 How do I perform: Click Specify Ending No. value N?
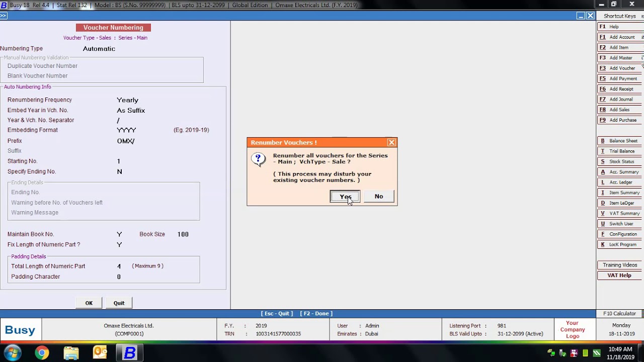point(119,172)
